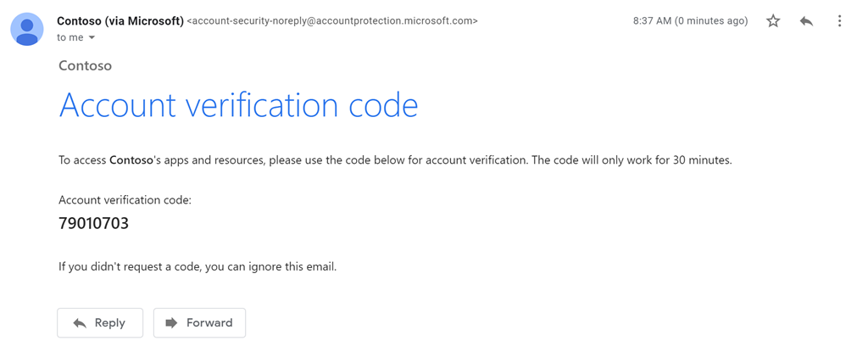
Task: Click the arrow icon inside the Forward button
Action: click(171, 323)
